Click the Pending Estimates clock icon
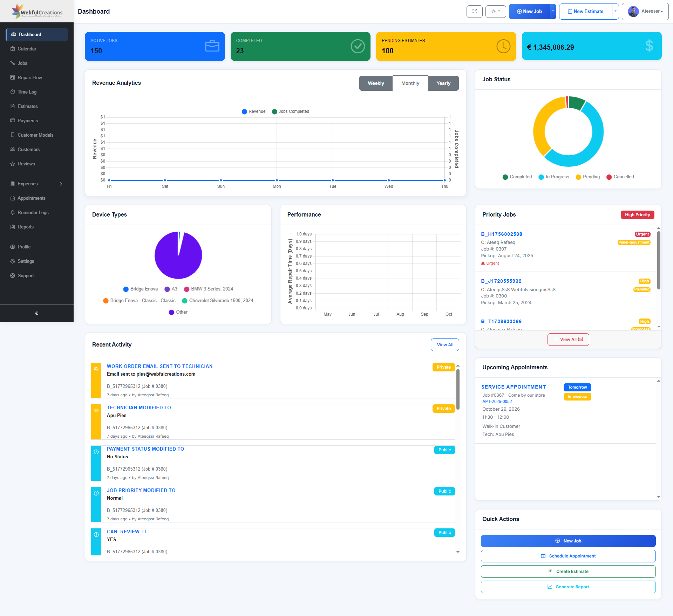Viewport: 673px width, 616px height. [503, 46]
